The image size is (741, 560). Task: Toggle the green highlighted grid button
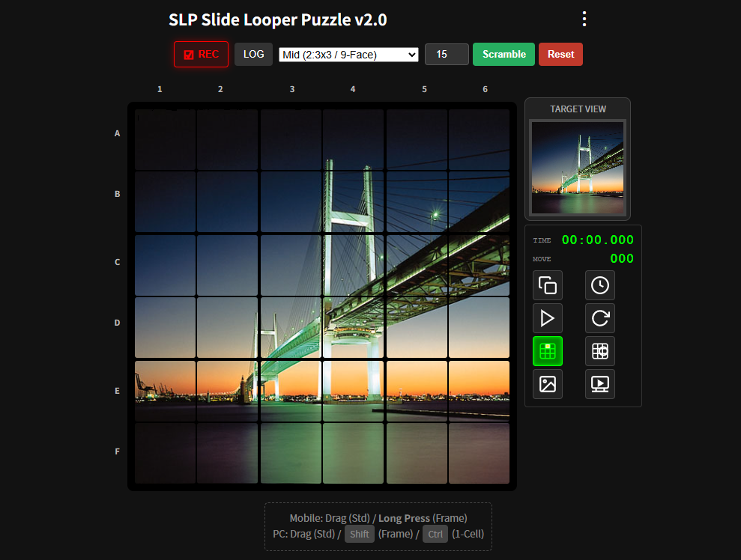point(548,351)
